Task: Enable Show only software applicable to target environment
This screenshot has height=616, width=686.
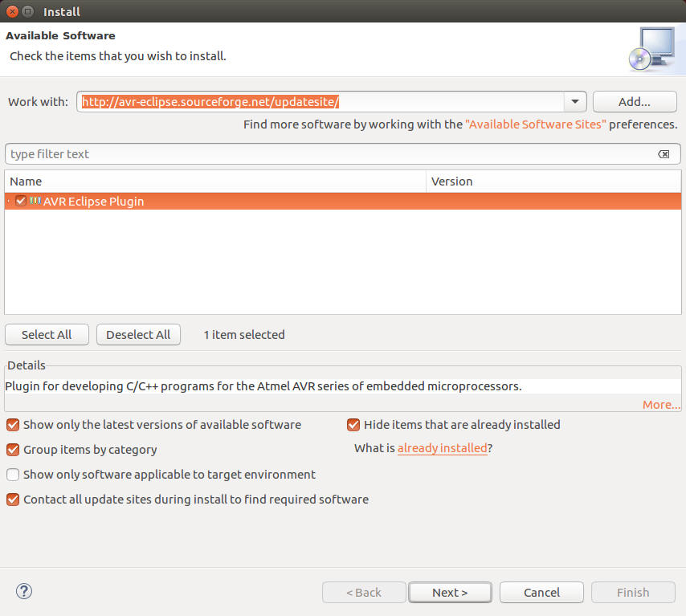Action: coord(13,475)
